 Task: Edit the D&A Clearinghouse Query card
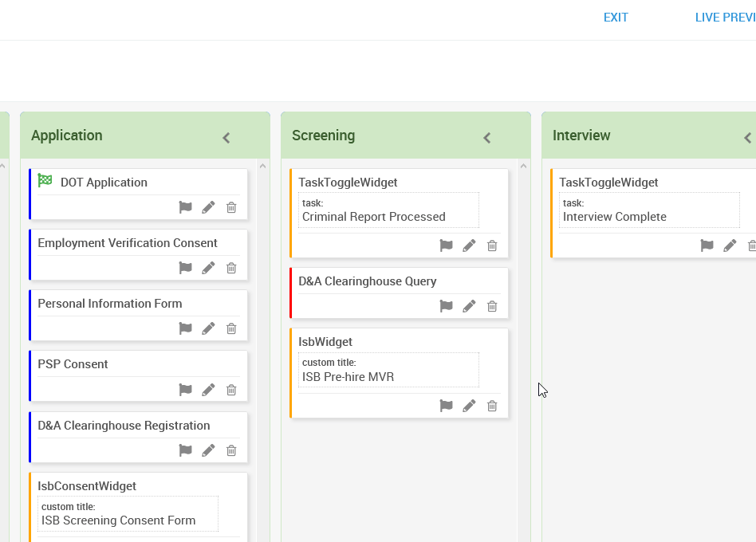pos(469,306)
